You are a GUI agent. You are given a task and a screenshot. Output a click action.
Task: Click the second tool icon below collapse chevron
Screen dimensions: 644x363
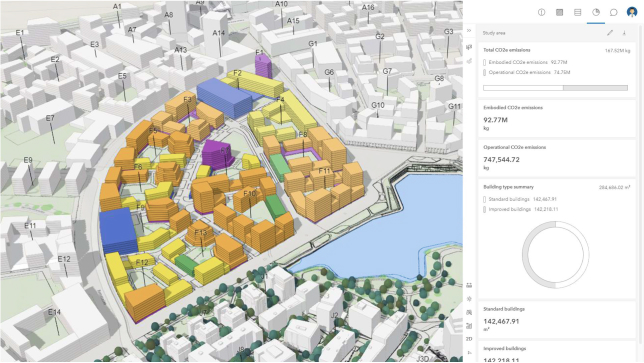click(469, 61)
